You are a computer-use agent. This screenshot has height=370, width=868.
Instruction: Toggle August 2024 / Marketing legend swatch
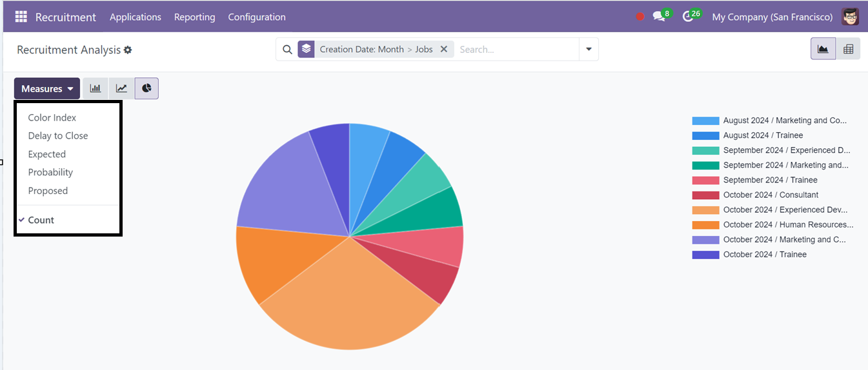[x=705, y=121]
